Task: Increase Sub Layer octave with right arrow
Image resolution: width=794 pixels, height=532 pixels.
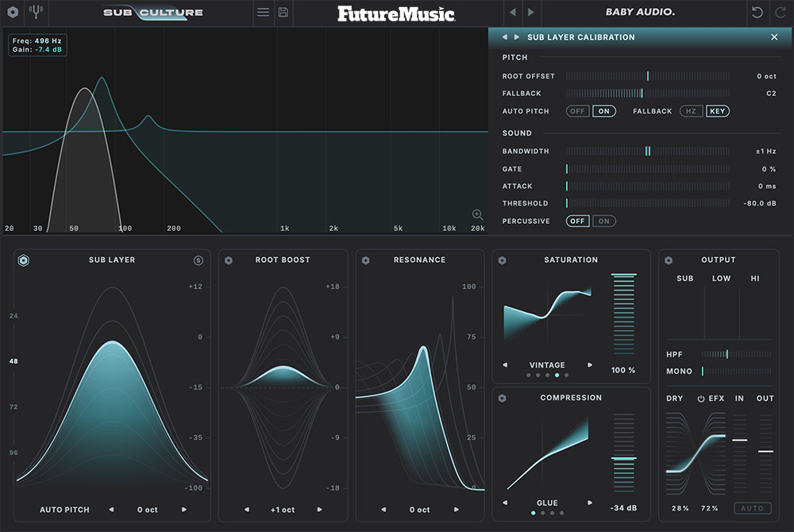Action: click(x=184, y=510)
